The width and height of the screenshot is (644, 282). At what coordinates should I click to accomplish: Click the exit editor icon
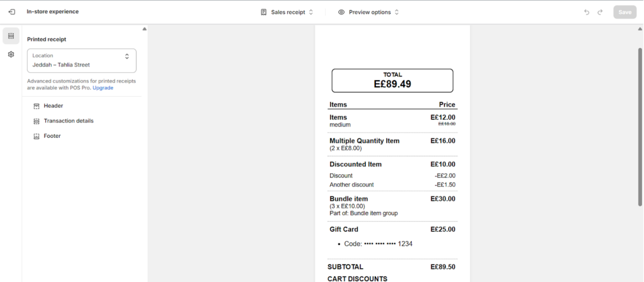[12, 12]
